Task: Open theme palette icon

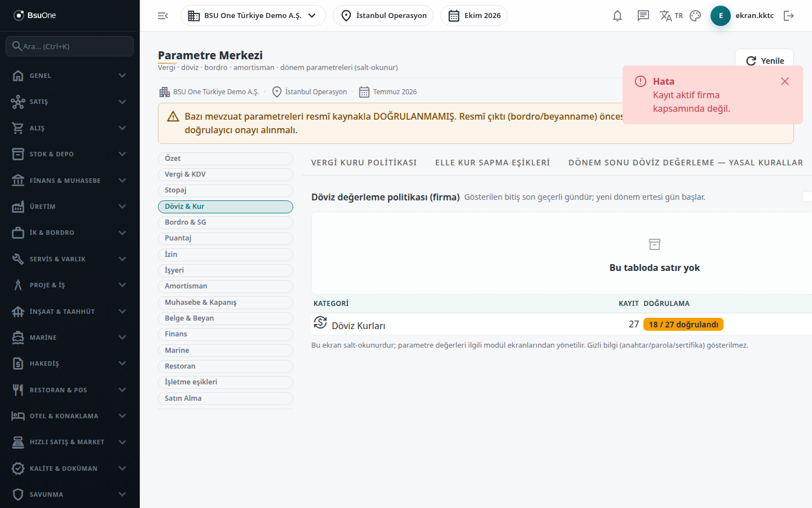Action: [x=695, y=16]
